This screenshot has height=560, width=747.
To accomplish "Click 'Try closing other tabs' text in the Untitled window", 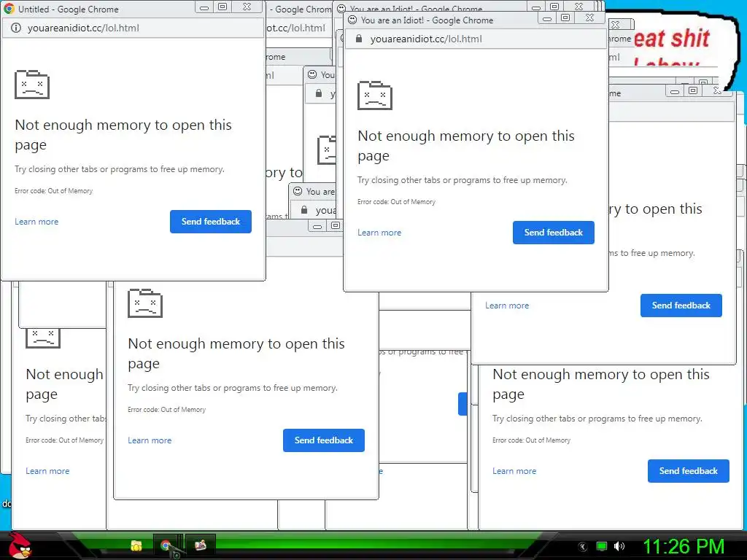I will pyautogui.click(x=119, y=169).
